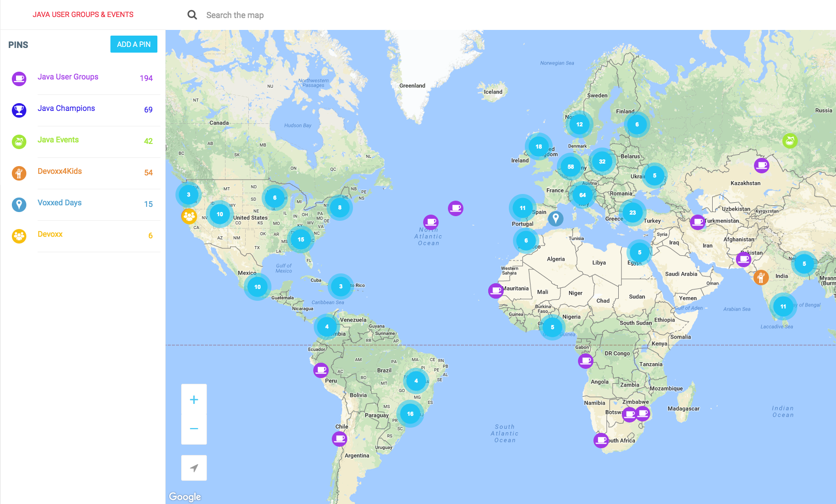Click the Java User Group pin near Gabon

pyautogui.click(x=586, y=361)
